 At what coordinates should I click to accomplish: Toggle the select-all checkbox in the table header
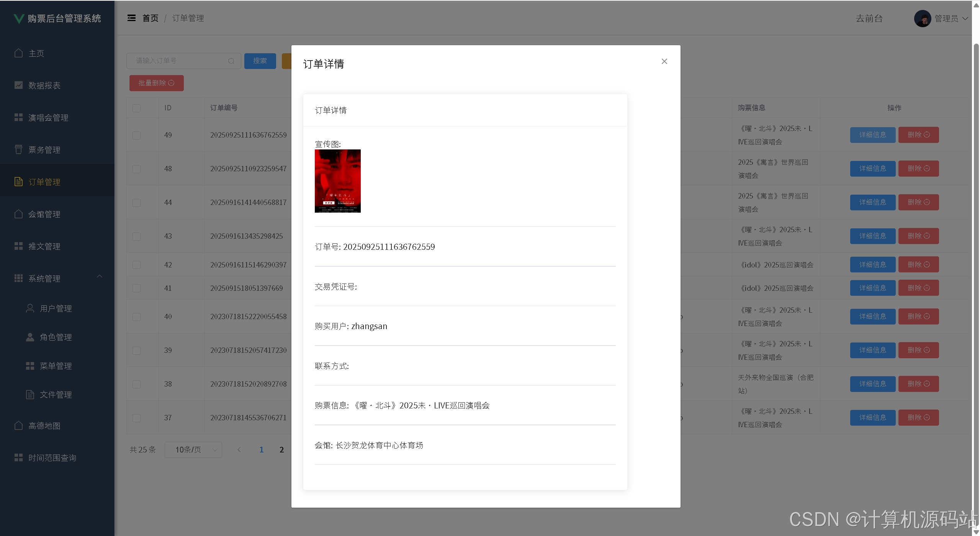point(136,108)
